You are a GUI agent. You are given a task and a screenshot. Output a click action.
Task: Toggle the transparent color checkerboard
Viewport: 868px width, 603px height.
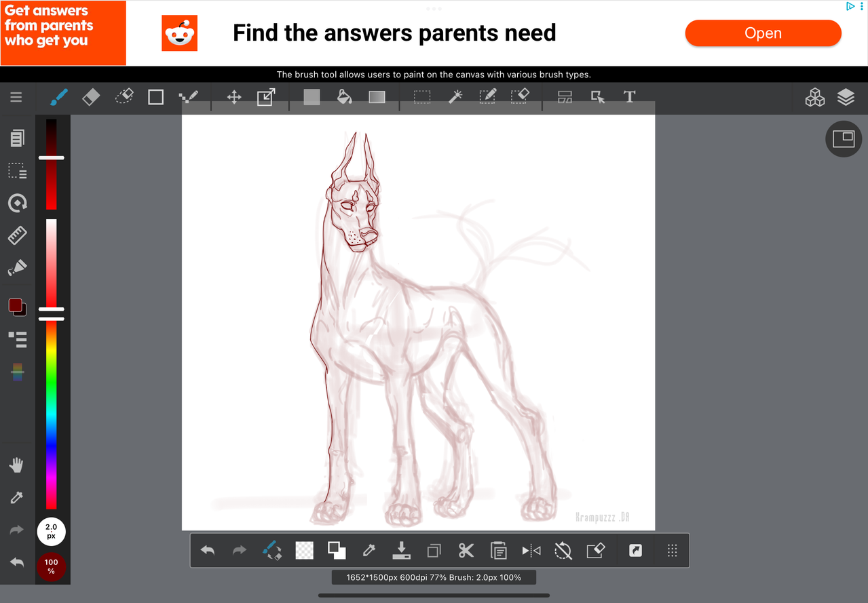(305, 550)
